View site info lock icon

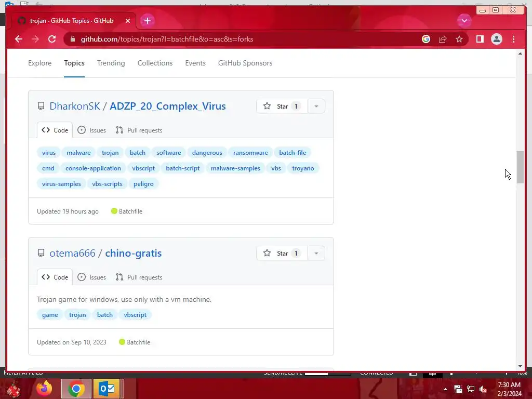pos(73,39)
